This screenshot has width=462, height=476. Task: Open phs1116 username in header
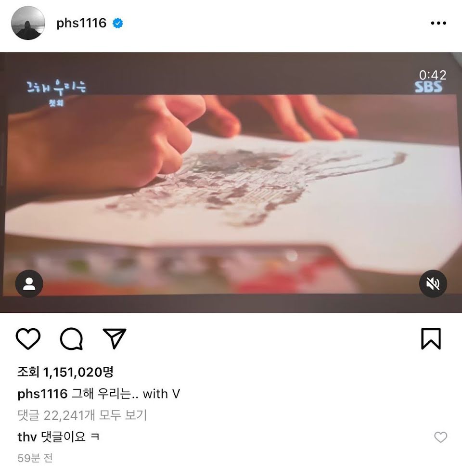(x=81, y=23)
